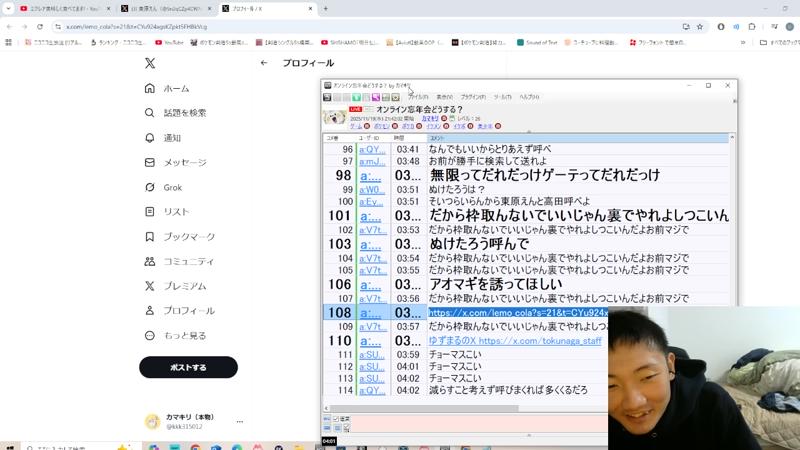This screenshot has width=800, height=450.
Task: Bookmark this page with the star icon
Action: [x=700, y=27]
